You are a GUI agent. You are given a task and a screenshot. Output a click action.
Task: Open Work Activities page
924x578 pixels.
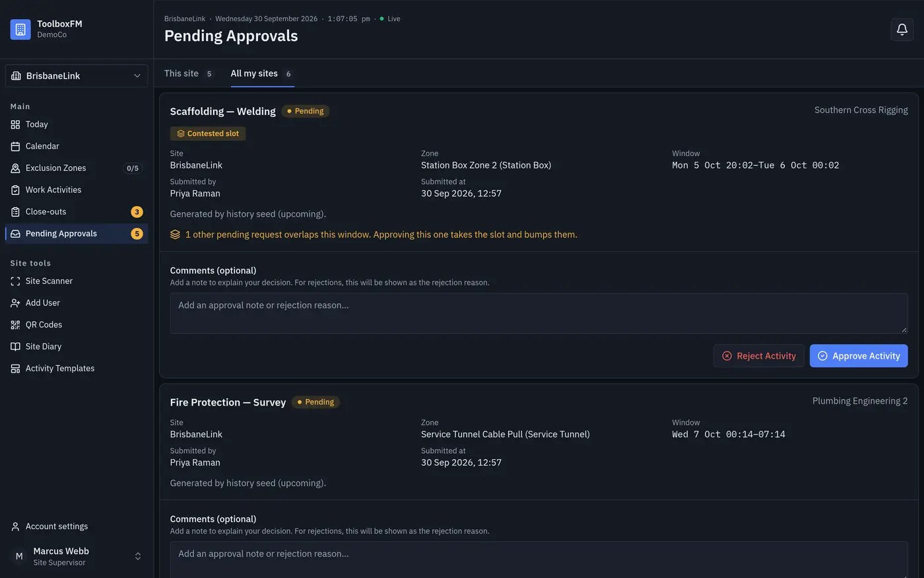click(77, 190)
